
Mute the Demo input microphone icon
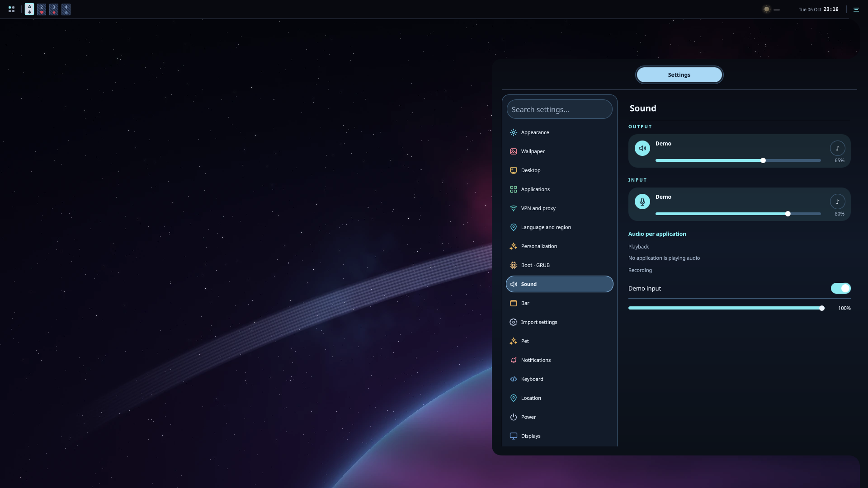(x=642, y=202)
